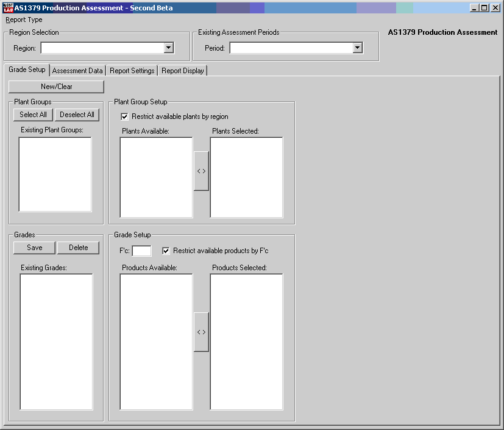Delete the selected grade

pyautogui.click(x=78, y=248)
